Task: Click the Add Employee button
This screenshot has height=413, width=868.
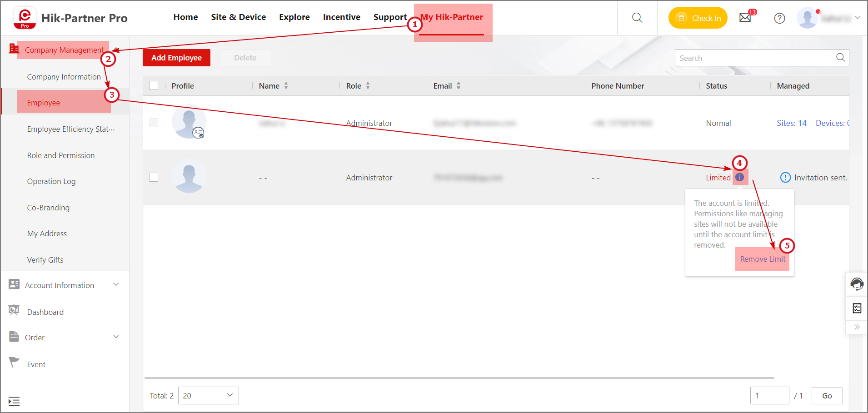Action: click(x=176, y=58)
